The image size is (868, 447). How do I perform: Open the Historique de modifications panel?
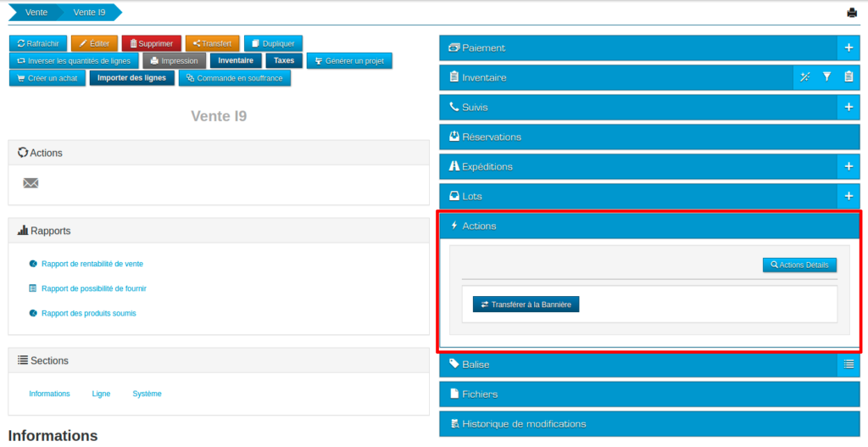(523, 423)
